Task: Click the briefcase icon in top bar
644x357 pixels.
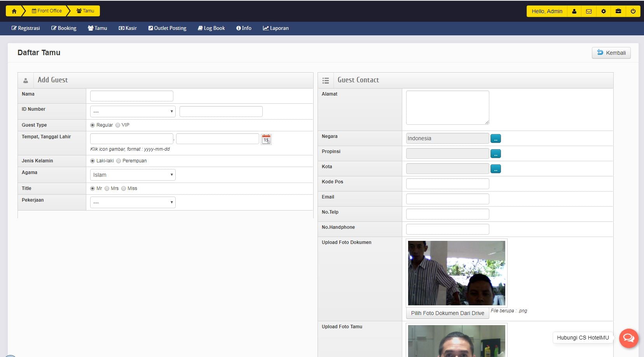Action: click(x=618, y=11)
